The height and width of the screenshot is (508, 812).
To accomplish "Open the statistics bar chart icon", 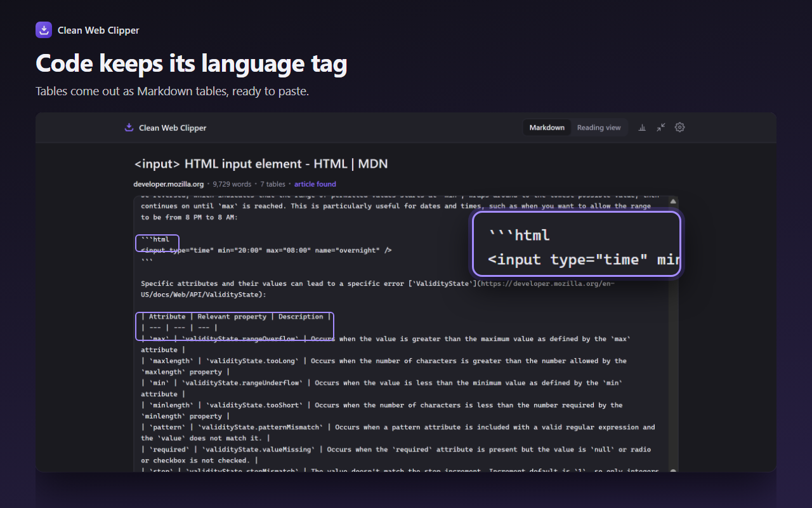I will [x=642, y=128].
